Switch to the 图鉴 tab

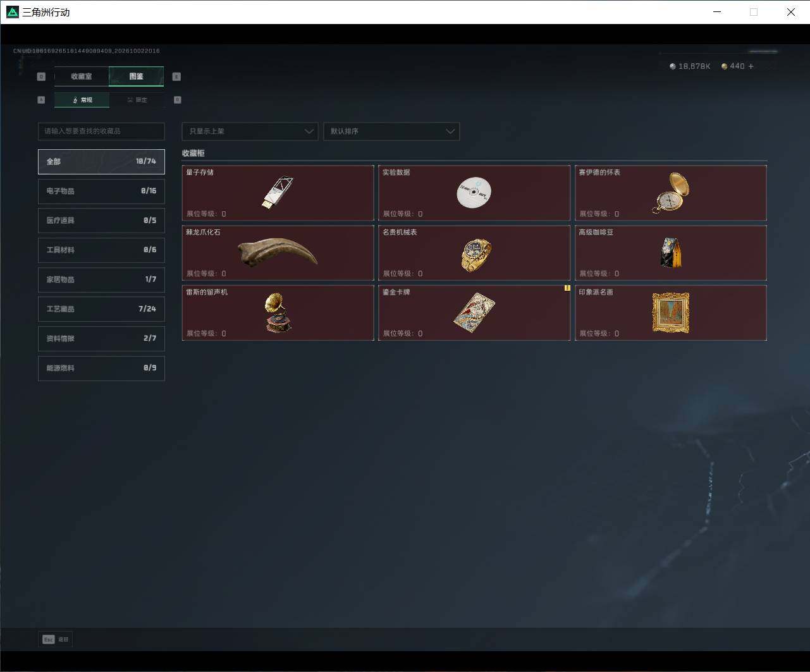[x=137, y=76]
